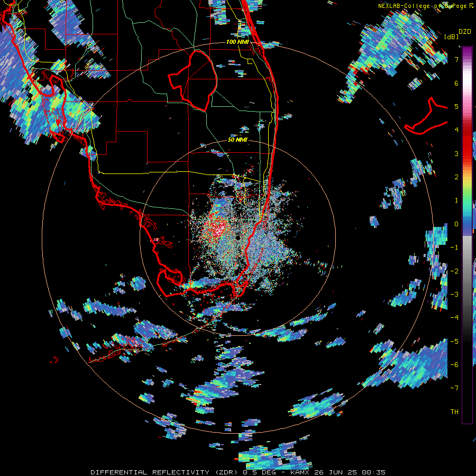This screenshot has height=476, width=476.
Task: Click the -3 value on the color scale
Action: pos(454,295)
